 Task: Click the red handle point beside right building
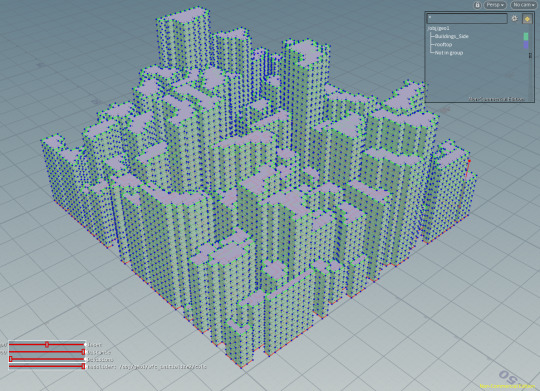[469, 161]
